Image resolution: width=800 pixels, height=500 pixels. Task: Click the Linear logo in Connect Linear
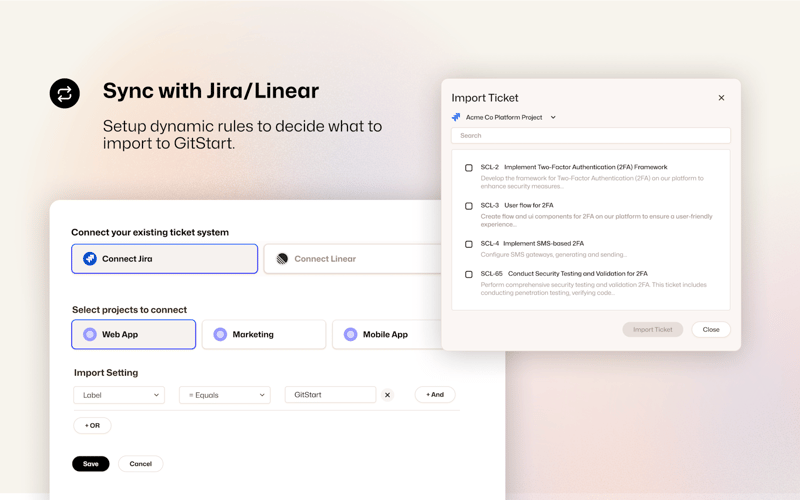pos(282,259)
